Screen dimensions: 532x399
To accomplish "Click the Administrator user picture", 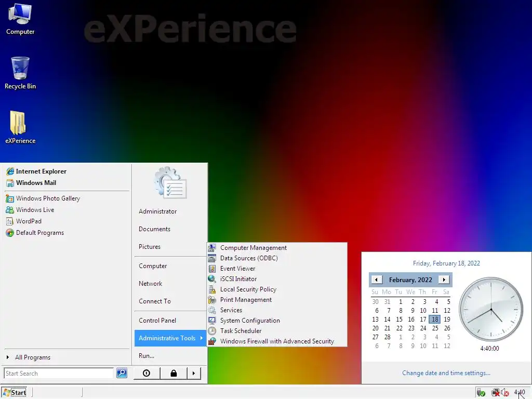I will coord(170,183).
